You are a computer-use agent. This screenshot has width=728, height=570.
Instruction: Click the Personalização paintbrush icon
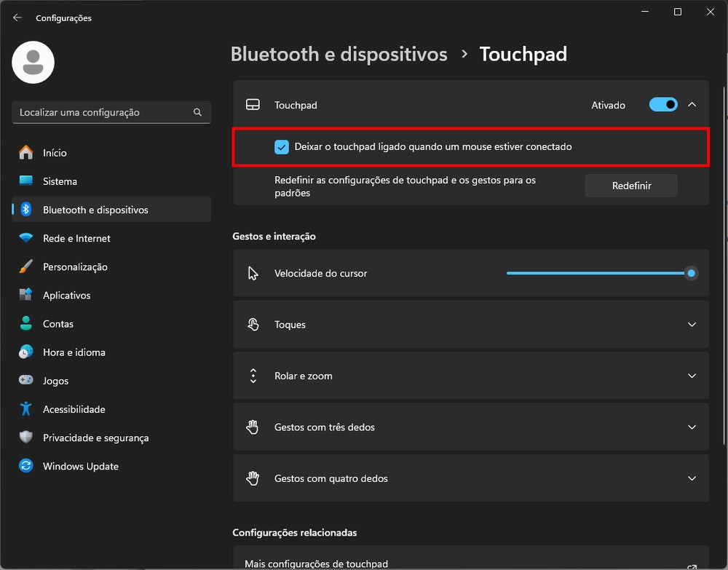point(26,267)
